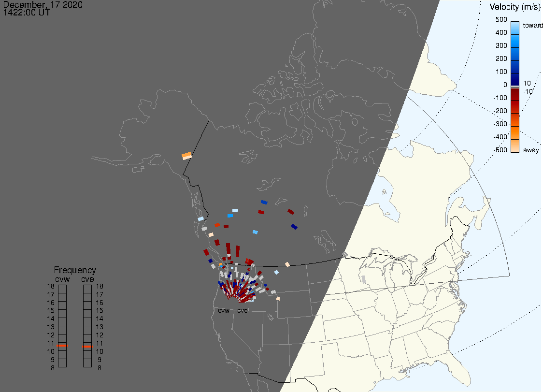Click the "away" label on velocity legend
The width and height of the screenshot is (543, 392).
point(531,150)
